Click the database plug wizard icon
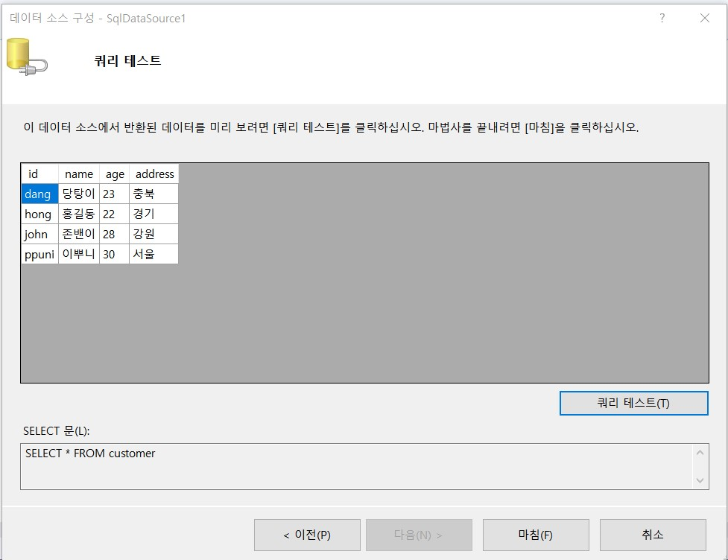This screenshot has height=560, width=728. point(27,57)
